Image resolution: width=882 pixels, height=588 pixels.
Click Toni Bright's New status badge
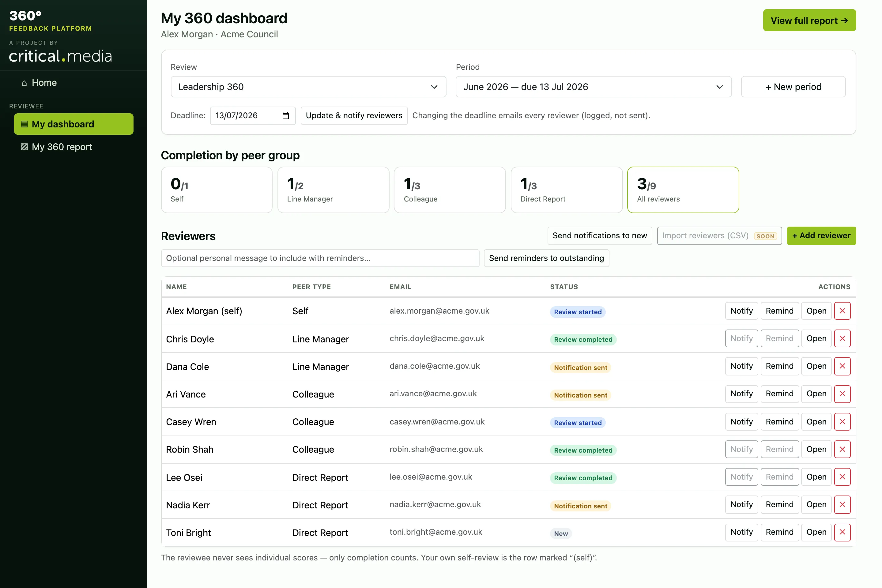pyautogui.click(x=561, y=533)
